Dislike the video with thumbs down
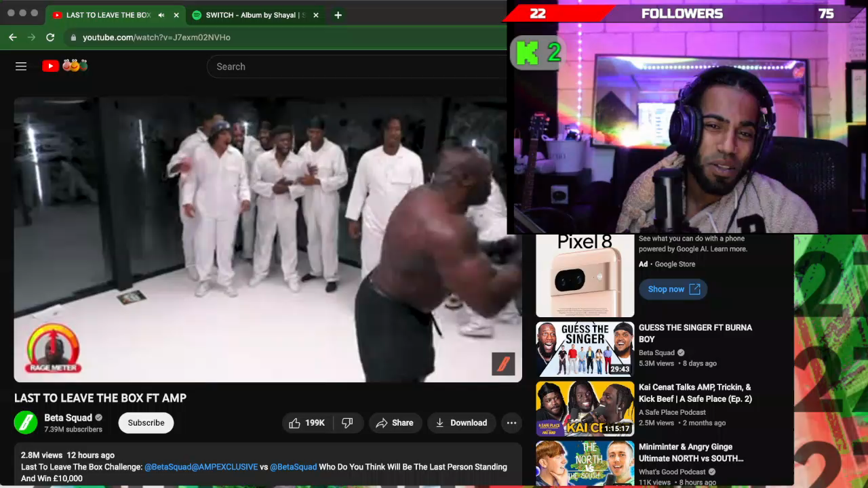Viewport: 868px width, 488px height. [x=347, y=423]
